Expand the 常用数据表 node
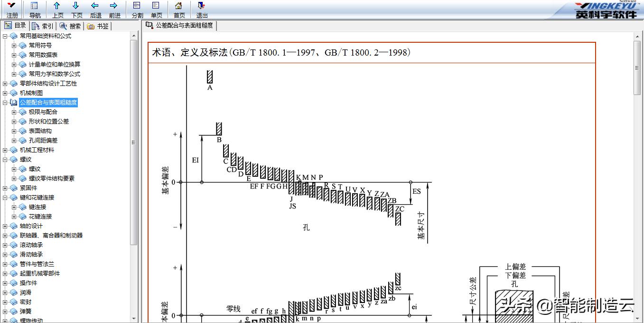644x323 pixels. point(14,55)
